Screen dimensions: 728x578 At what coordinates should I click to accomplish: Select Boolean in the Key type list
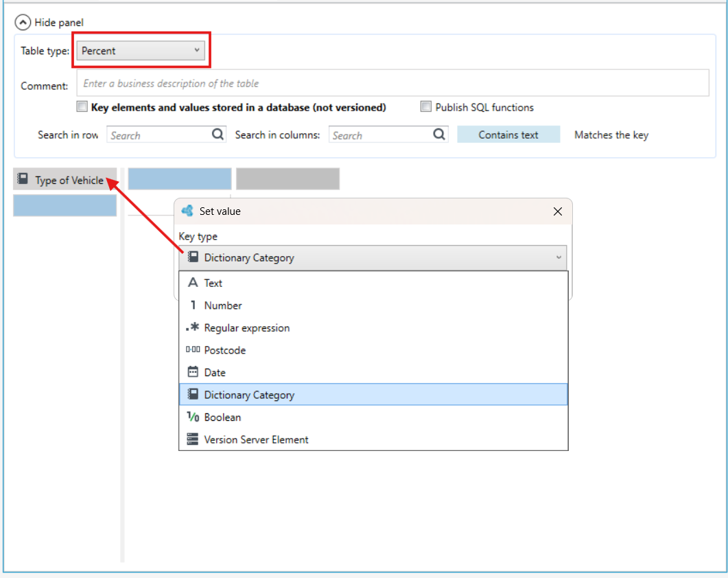pos(373,417)
